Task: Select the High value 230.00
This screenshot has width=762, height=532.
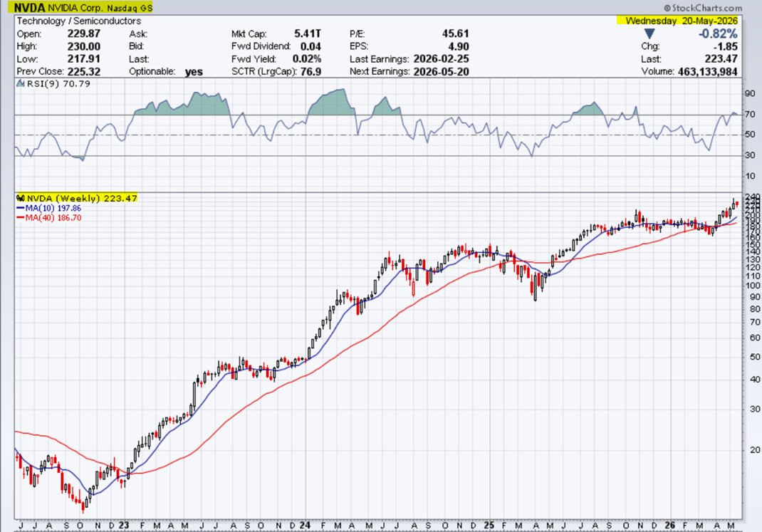Action: click(x=83, y=46)
